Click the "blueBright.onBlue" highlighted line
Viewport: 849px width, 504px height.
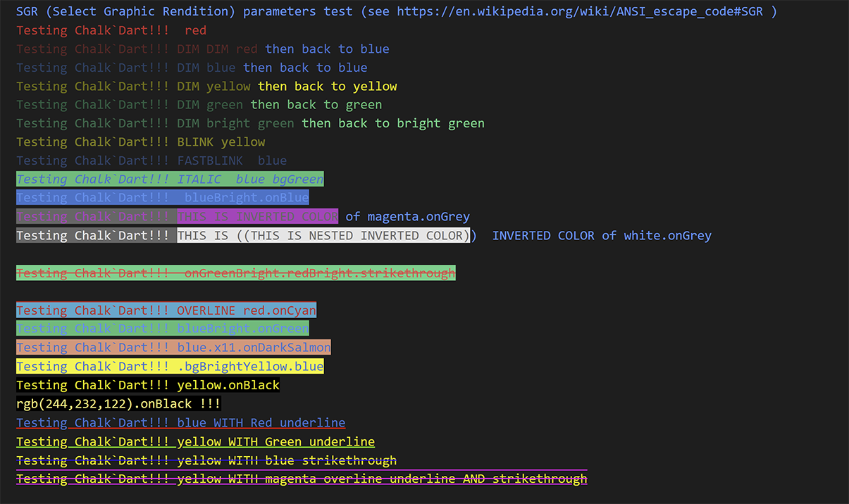[163, 198]
